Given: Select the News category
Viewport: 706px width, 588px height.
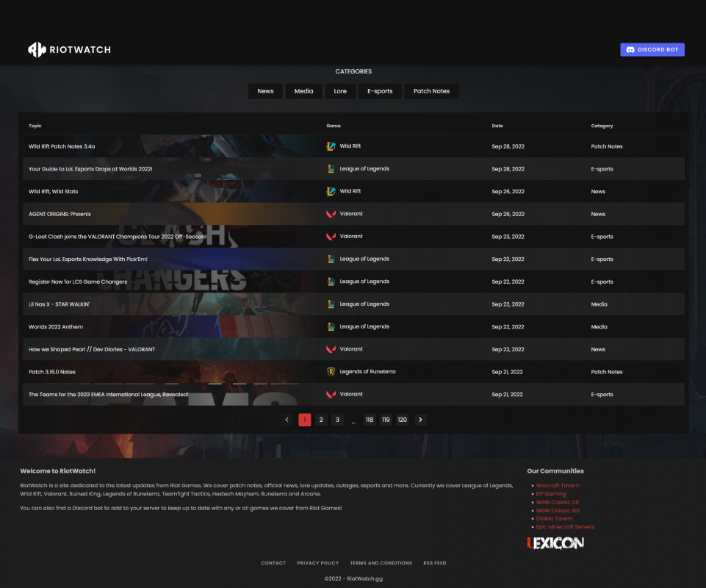Looking at the screenshot, I should click(x=265, y=91).
